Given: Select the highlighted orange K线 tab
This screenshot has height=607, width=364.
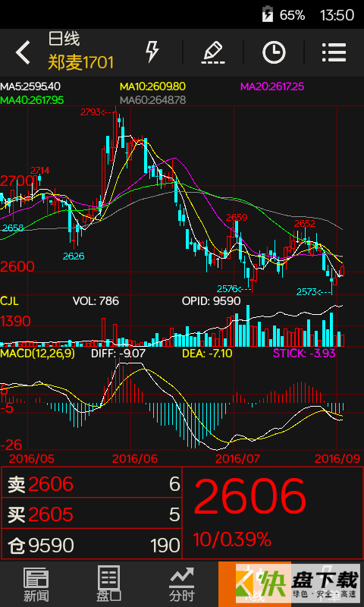Looking at the screenshot, I should click(255, 584).
